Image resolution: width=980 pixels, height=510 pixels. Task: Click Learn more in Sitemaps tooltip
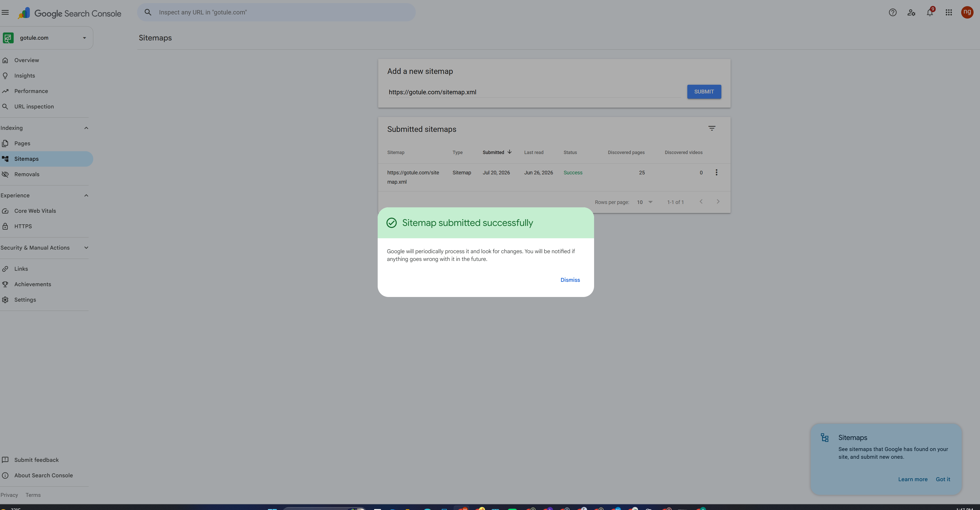point(913,479)
